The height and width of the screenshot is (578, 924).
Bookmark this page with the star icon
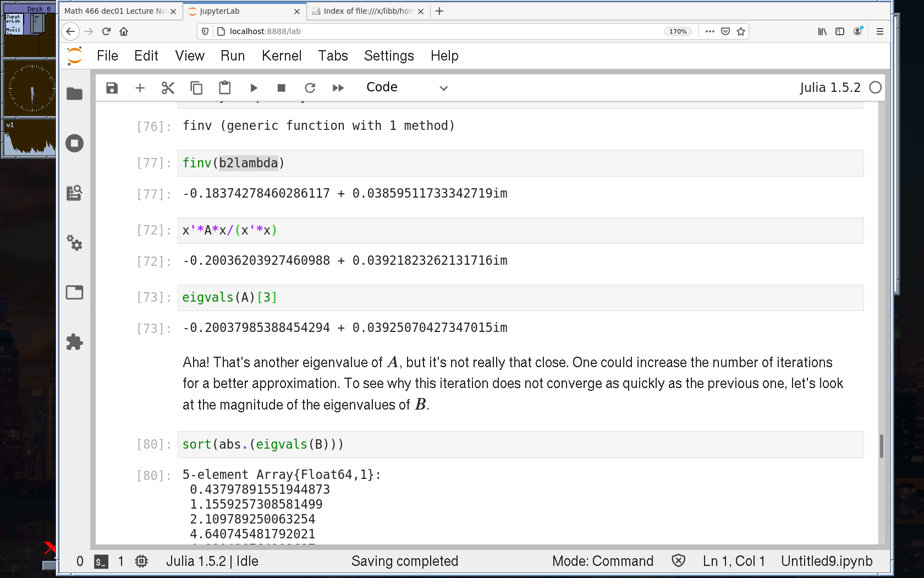(x=741, y=31)
